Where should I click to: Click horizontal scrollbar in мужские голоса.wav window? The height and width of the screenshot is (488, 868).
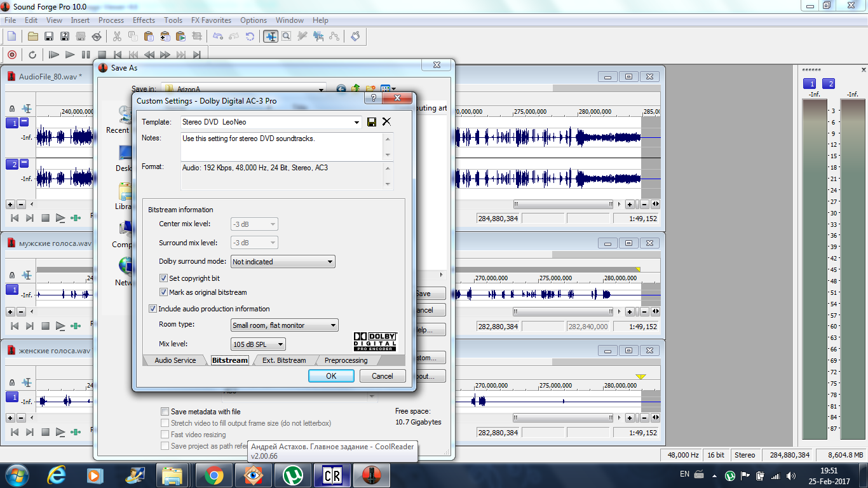tap(564, 312)
